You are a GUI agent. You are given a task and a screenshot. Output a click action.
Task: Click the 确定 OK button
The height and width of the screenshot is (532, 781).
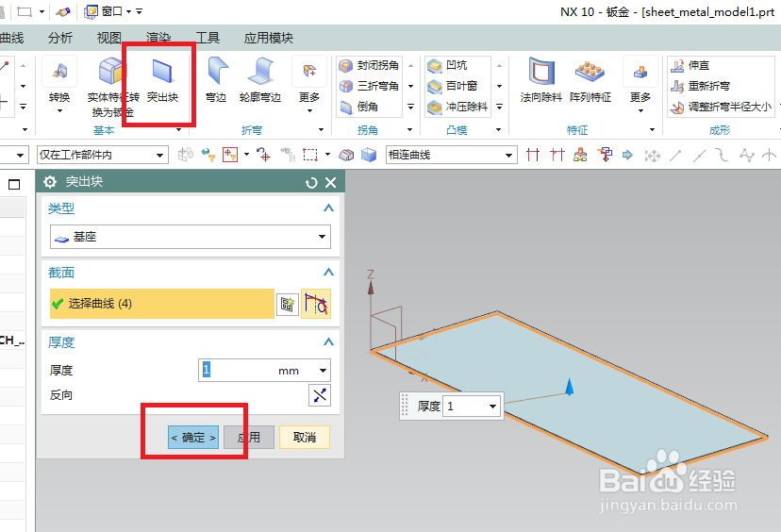click(x=193, y=438)
